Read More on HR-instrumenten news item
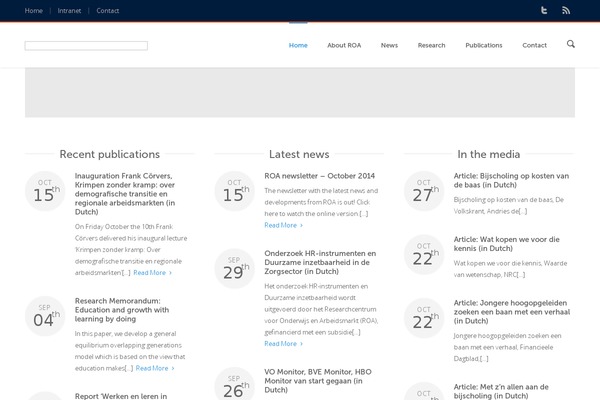 (283, 344)
